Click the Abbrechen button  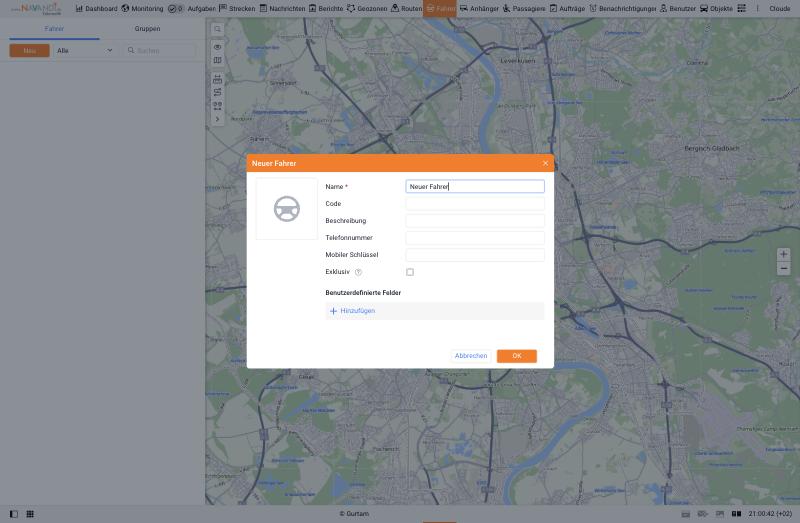point(471,356)
